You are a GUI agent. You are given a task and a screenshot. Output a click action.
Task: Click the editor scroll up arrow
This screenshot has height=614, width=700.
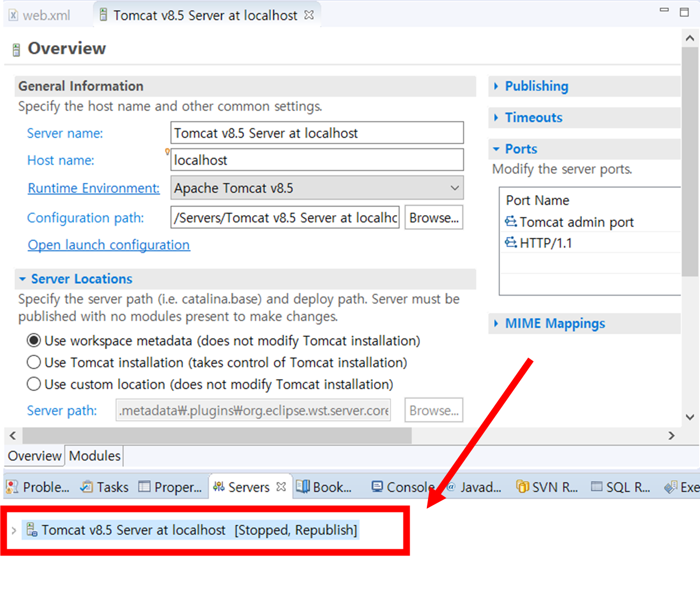690,38
